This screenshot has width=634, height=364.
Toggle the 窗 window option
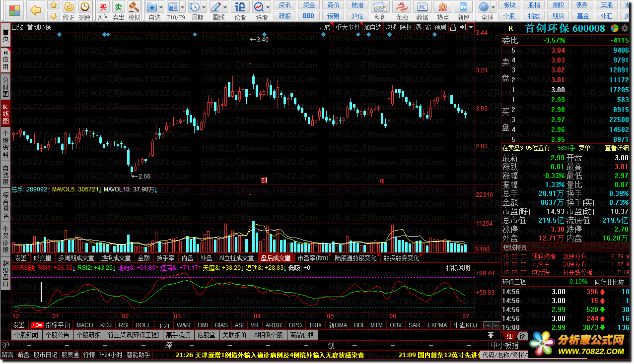click(427, 28)
